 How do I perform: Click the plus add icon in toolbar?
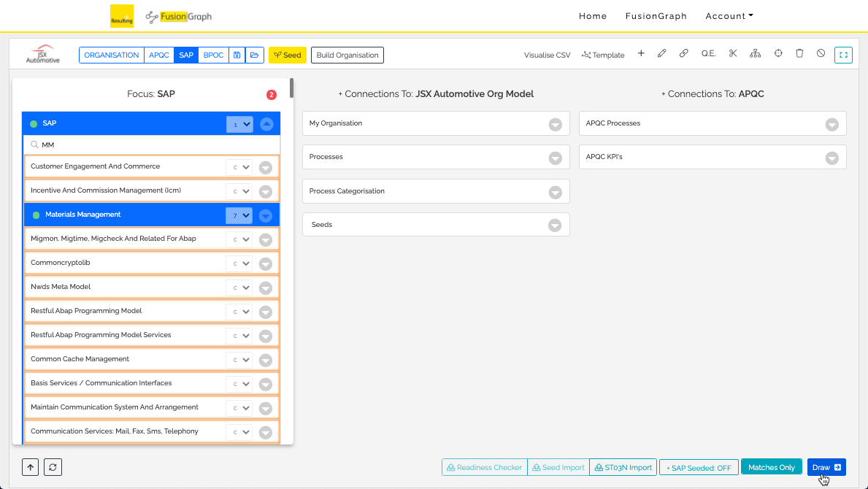(641, 54)
